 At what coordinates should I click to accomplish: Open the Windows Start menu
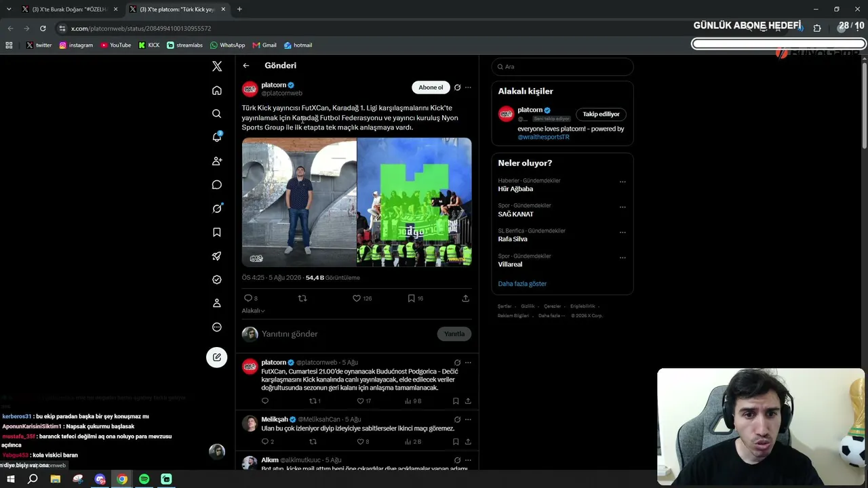click(11, 479)
